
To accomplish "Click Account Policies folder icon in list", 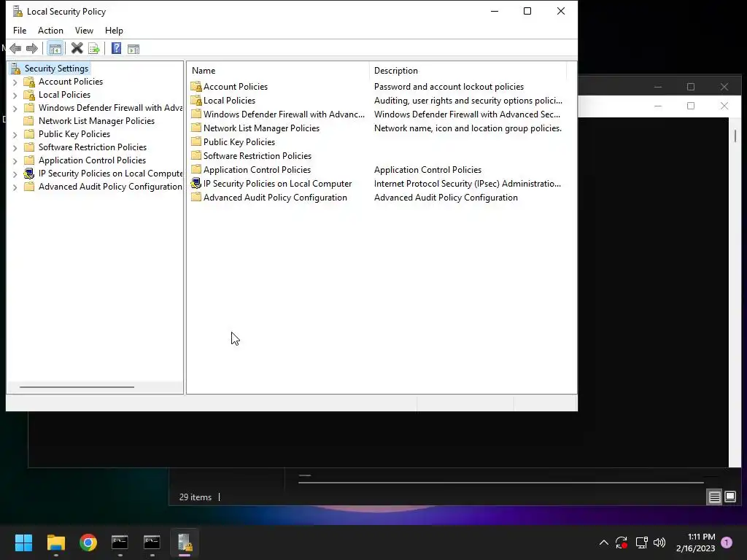I will click(196, 87).
